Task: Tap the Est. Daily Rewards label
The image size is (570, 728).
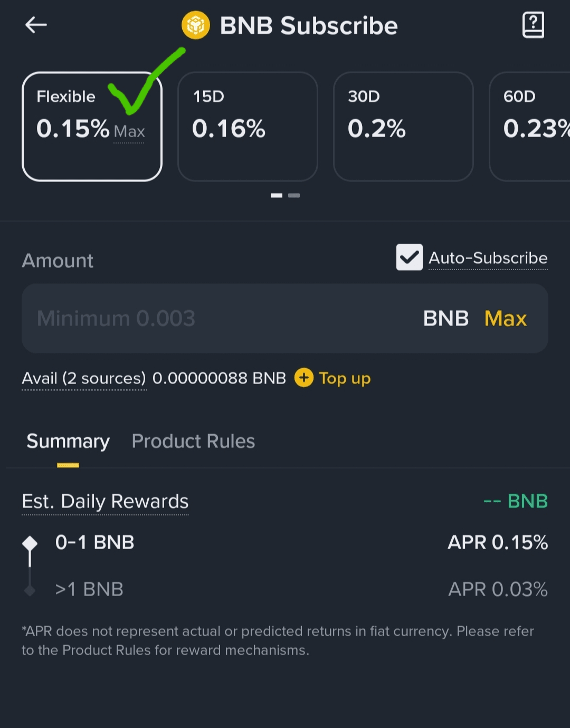Action: click(x=105, y=501)
